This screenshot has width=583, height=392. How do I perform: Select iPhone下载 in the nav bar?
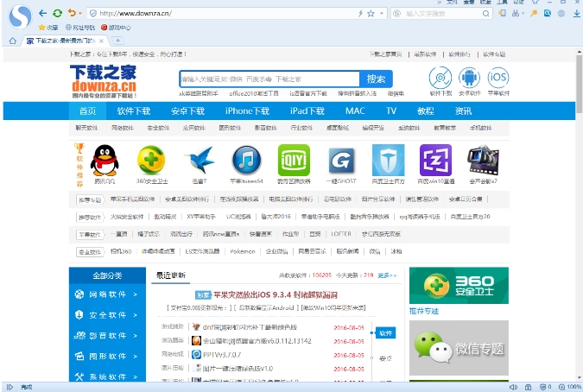coord(247,111)
